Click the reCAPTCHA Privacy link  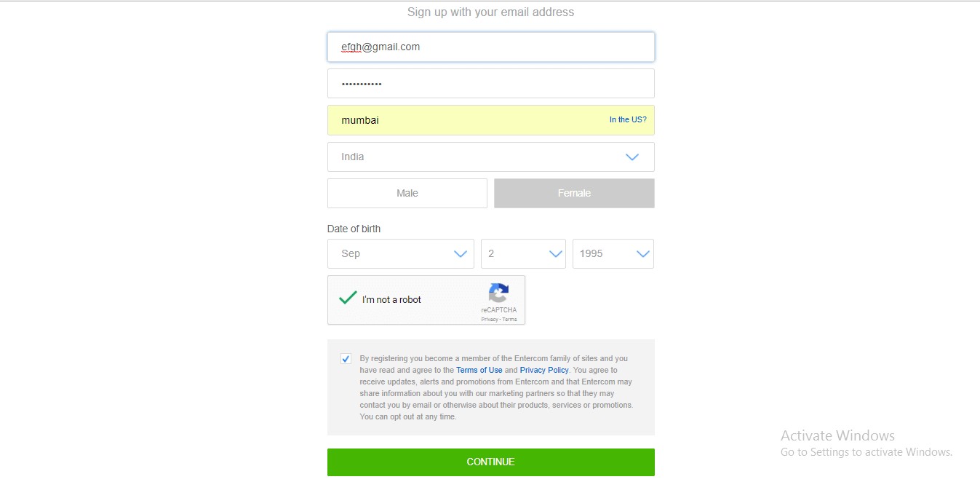click(490, 320)
